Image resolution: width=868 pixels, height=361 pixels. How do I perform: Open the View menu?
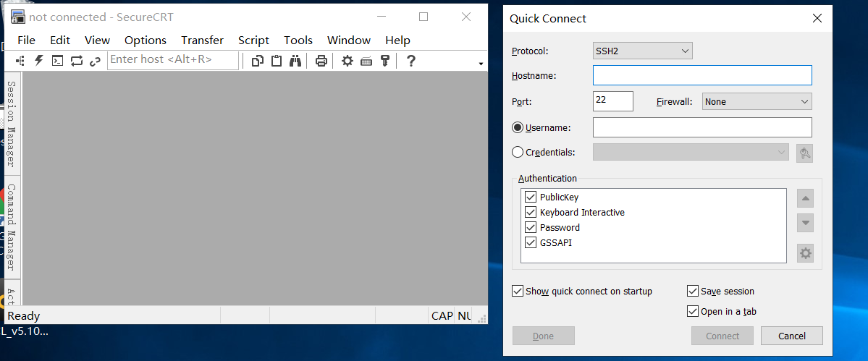[98, 41]
